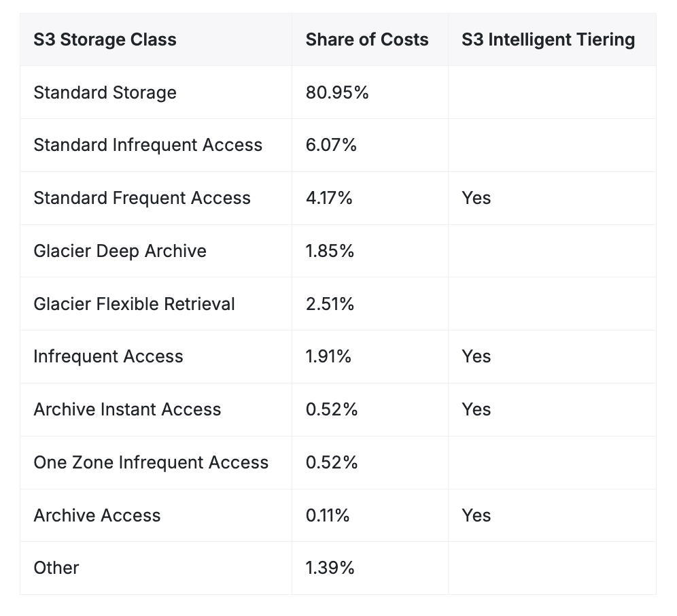Click the 1.91% cost share value
Viewport: 677px width, 616px height.
328,356
